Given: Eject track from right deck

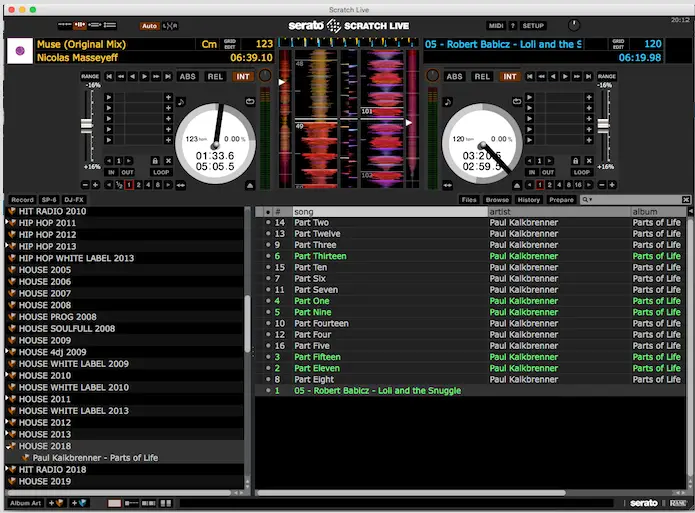Looking at the screenshot, I should (x=517, y=185).
